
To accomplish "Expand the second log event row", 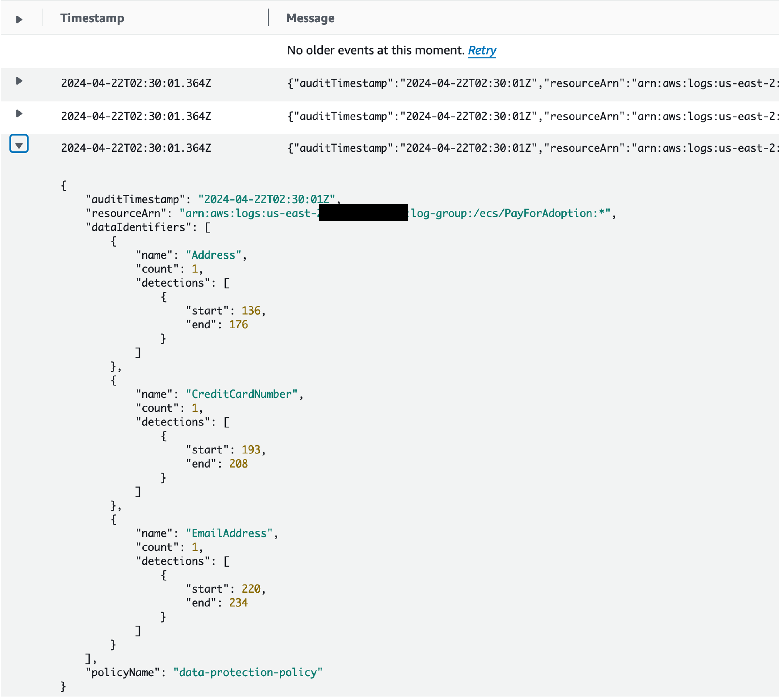I will [x=19, y=113].
